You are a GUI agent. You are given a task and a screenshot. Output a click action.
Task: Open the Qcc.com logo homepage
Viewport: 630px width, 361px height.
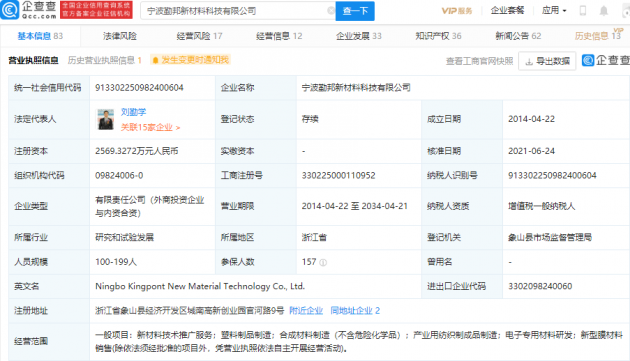(28, 10)
